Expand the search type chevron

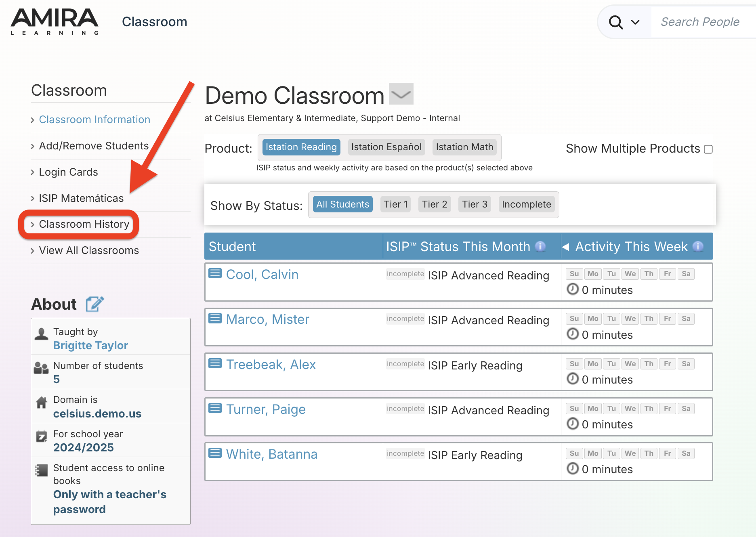click(x=635, y=22)
